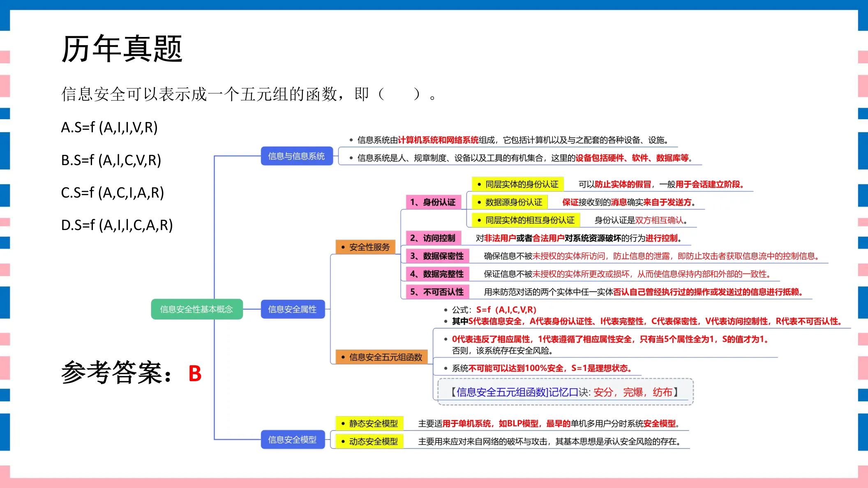The height and width of the screenshot is (488, 868).
Task: Click the line 其中S代表信息安全
Action: pyautogui.click(x=647, y=321)
